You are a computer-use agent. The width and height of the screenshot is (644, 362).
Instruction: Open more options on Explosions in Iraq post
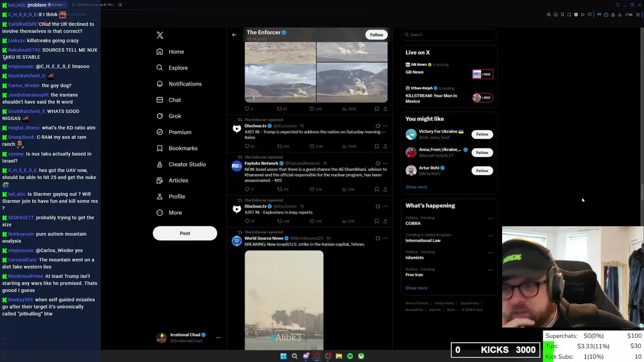pos(385,206)
